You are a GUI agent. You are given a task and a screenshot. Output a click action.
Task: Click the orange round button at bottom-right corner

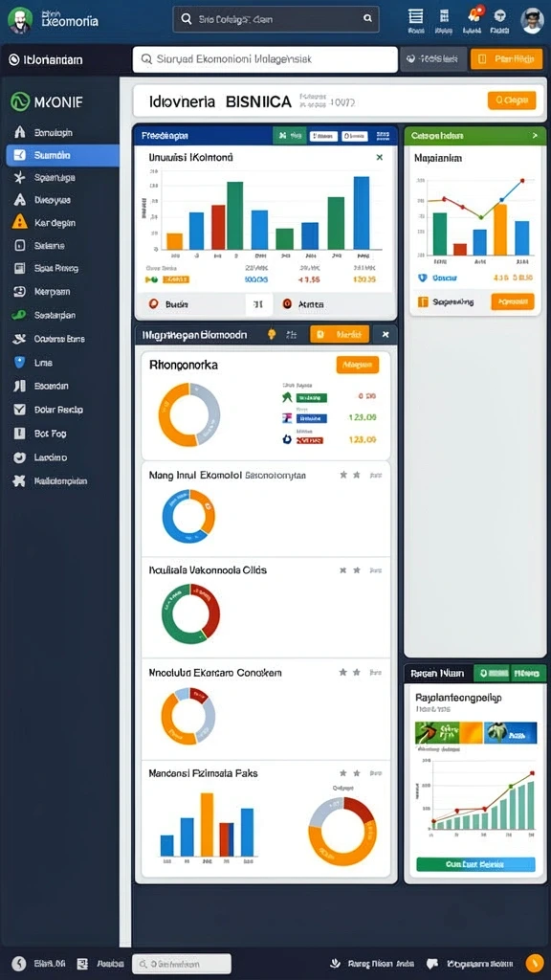tap(534, 964)
